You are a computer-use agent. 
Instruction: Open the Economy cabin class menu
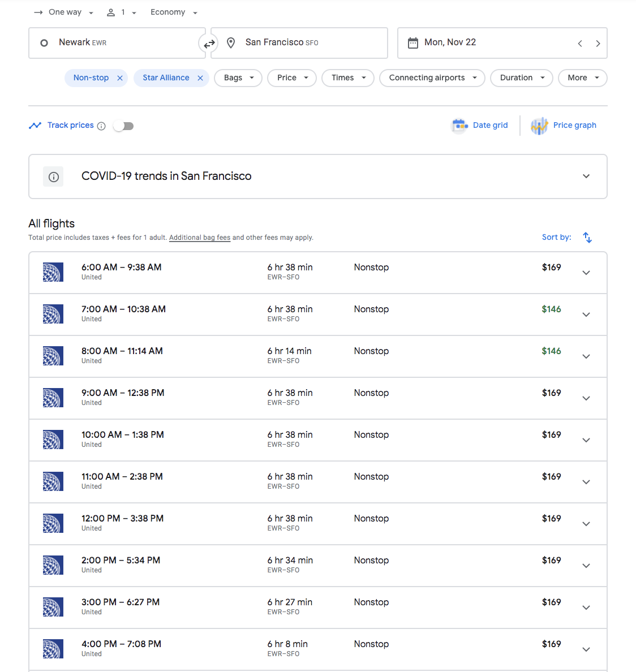174,12
